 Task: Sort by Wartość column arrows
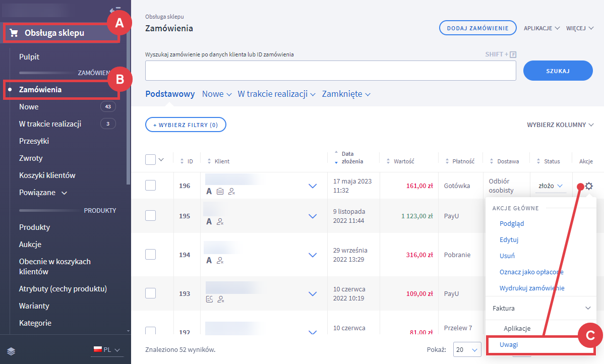point(388,161)
